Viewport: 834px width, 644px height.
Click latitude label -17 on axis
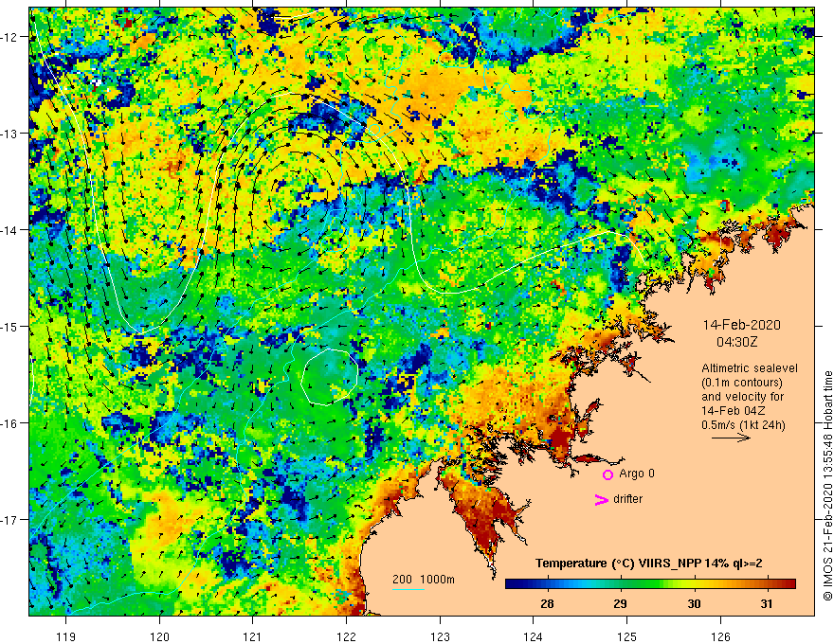pos(10,519)
